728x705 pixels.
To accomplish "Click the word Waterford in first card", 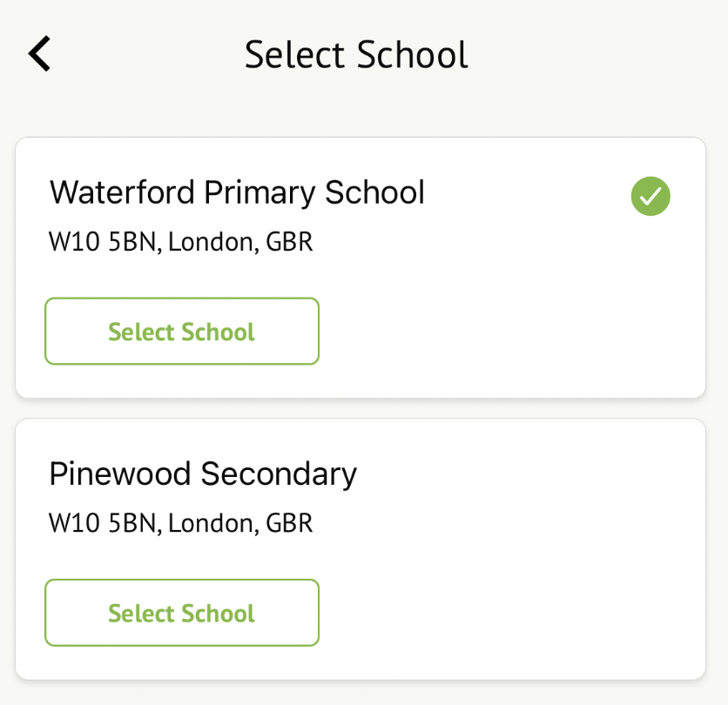I will pyautogui.click(x=122, y=192).
